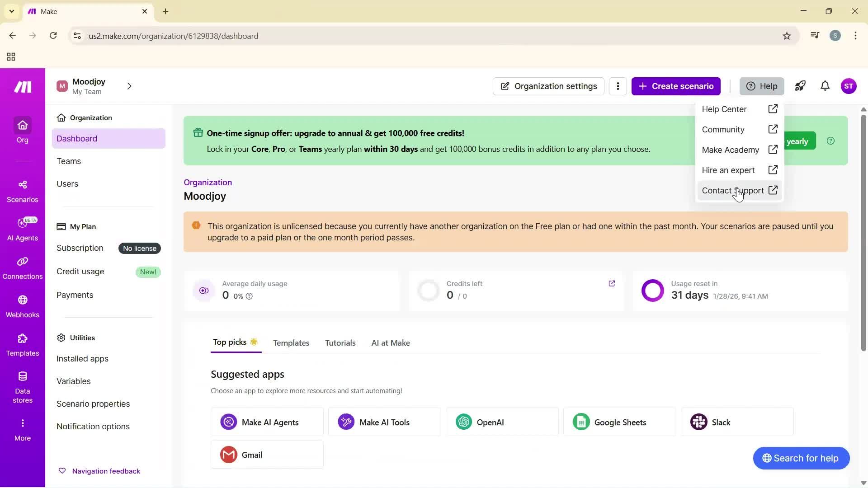The height and width of the screenshot is (488, 868).
Task: Open Connections from the sidebar
Action: [x=22, y=267]
